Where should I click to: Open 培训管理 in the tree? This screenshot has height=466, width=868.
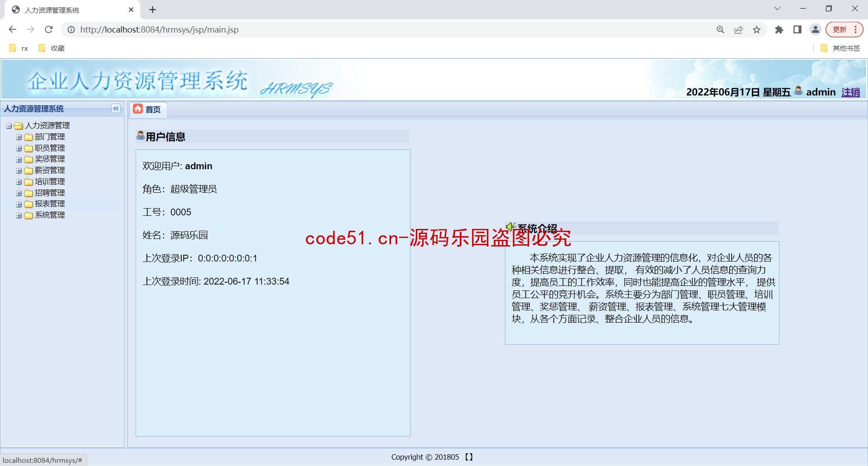pyautogui.click(x=50, y=182)
